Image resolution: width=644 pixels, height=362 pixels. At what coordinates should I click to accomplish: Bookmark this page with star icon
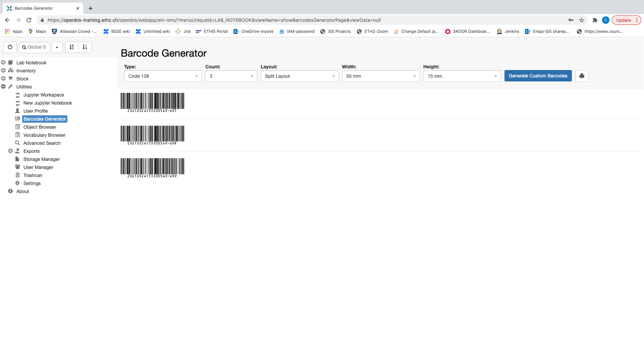[582, 20]
